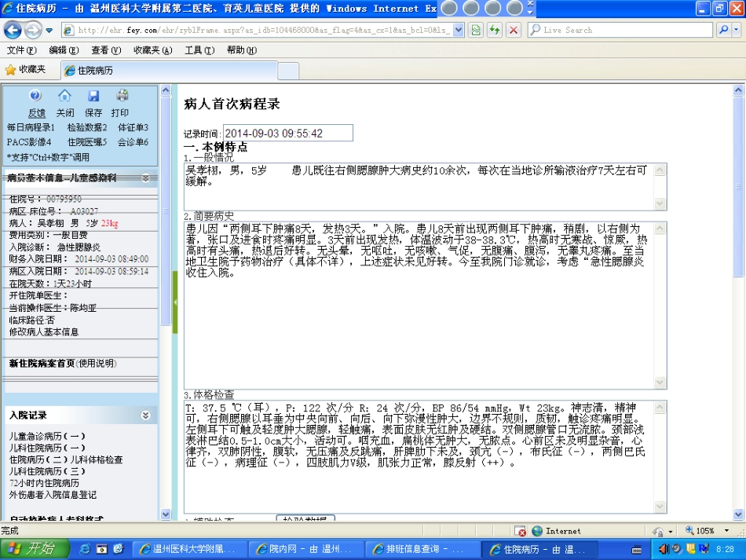The image size is (746, 560).
Task: Switch to 排班信息查询 taskbar window
Action: (422, 550)
